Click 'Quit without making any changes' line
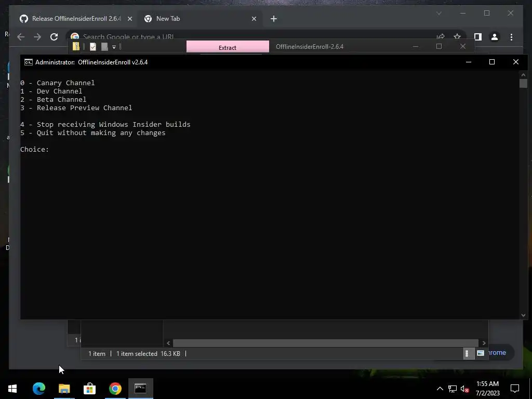532x399 pixels. pyautogui.click(x=92, y=132)
